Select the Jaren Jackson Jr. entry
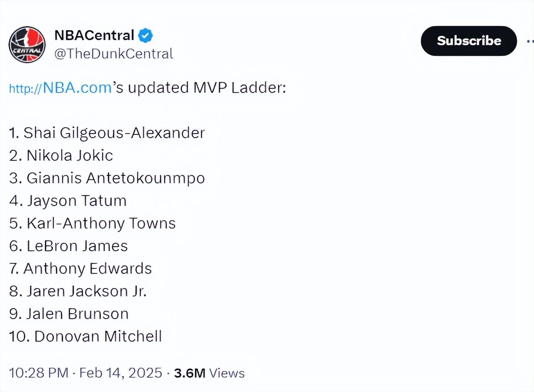 78,291
